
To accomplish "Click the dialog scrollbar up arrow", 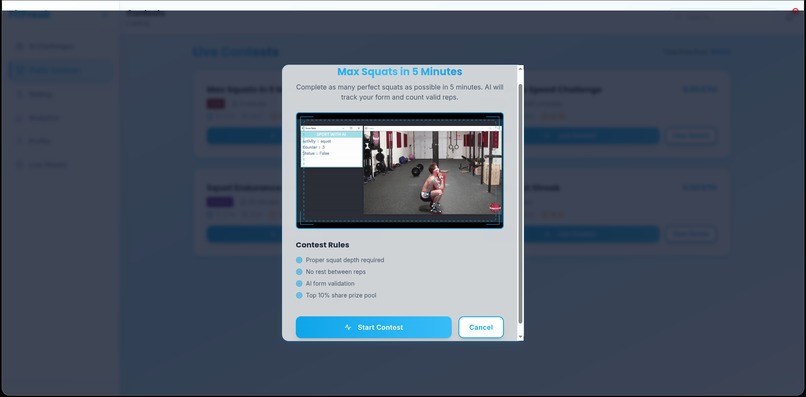I will 520,69.
